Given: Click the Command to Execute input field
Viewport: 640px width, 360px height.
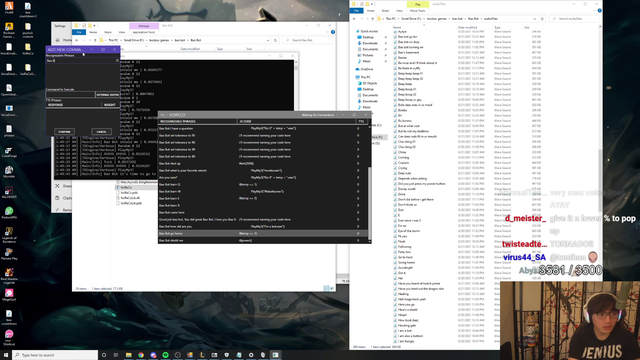Looking at the screenshot, I should tap(70, 95).
